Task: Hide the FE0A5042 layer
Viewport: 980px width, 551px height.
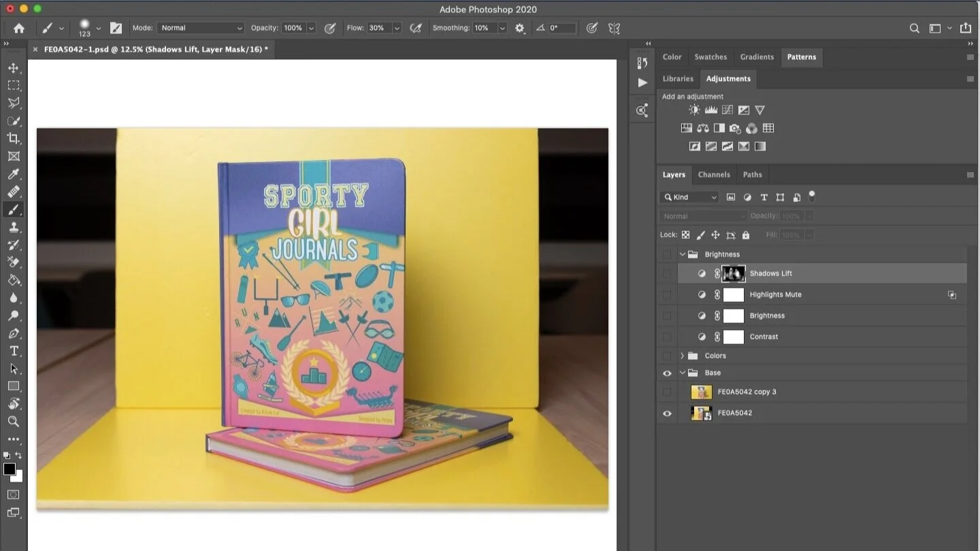Action: point(667,413)
